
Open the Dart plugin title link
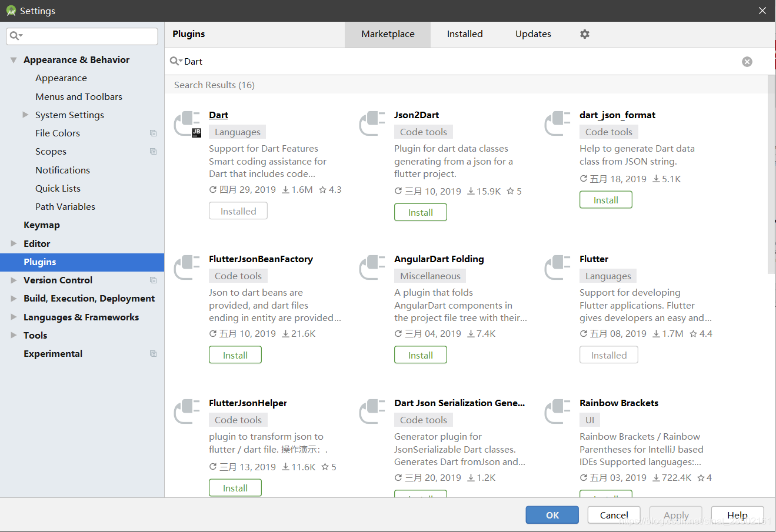[218, 115]
